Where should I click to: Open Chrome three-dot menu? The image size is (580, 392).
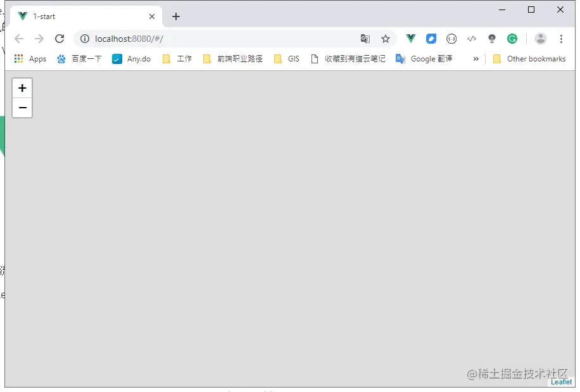pyautogui.click(x=561, y=39)
